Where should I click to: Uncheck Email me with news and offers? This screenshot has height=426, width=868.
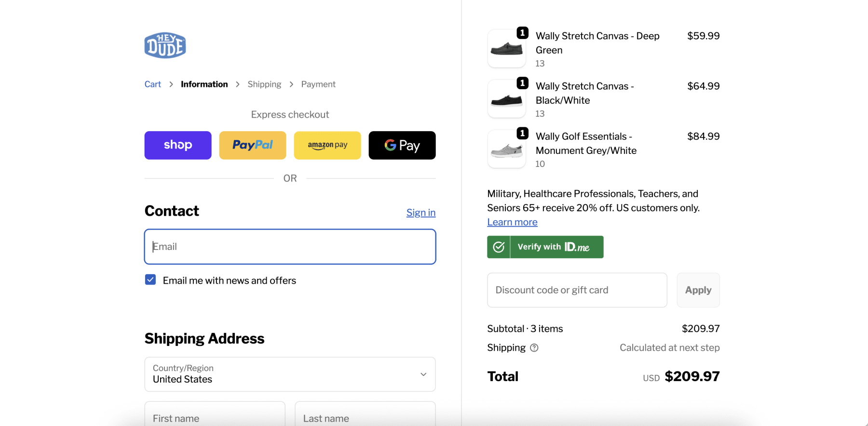[150, 280]
